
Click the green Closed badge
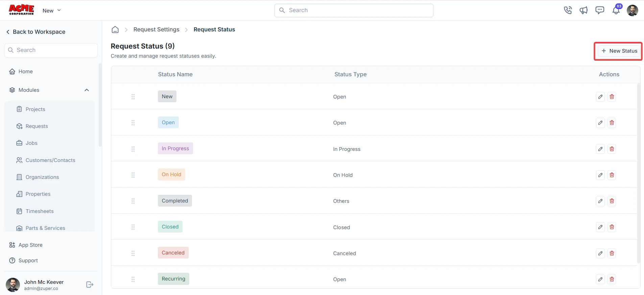point(170,227)
